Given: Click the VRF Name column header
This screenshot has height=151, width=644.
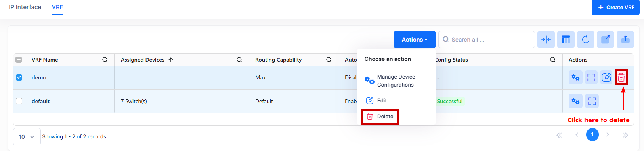Looking at the screenshot, I should [x=45, y=60].
